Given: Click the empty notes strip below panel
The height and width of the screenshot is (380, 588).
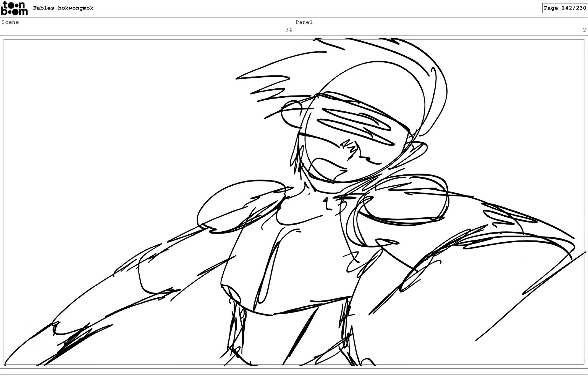Looking at the screenshot, I should point(294,371).
